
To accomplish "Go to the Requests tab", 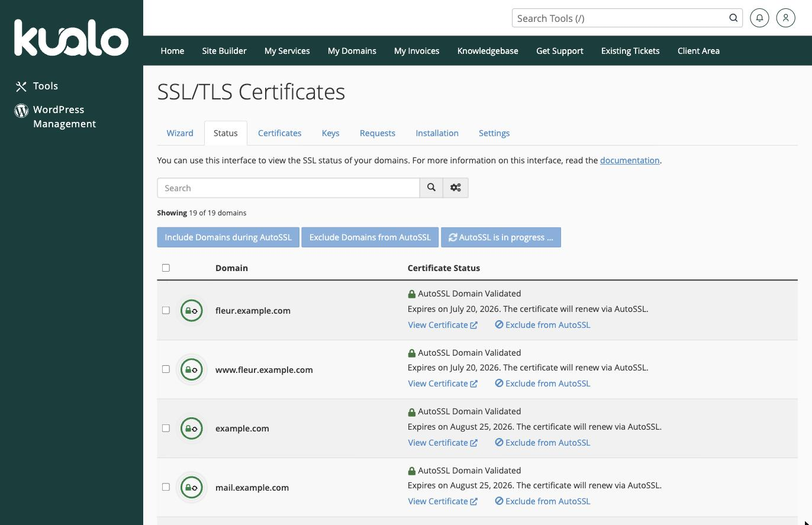I will [378, 133].
